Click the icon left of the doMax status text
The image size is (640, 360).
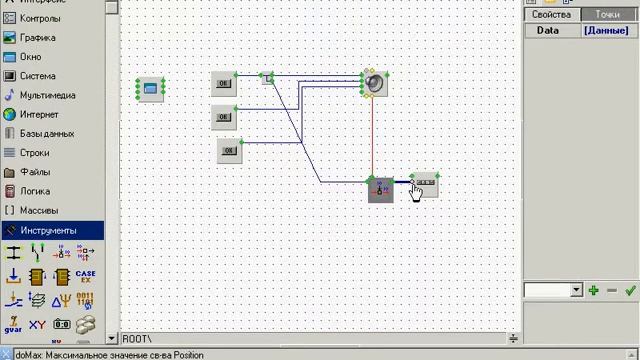[6, 354]
